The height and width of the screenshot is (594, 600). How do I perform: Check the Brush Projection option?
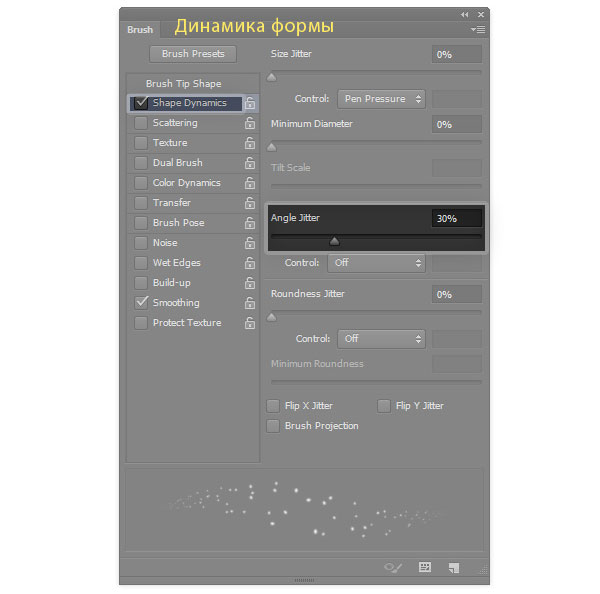273,426
